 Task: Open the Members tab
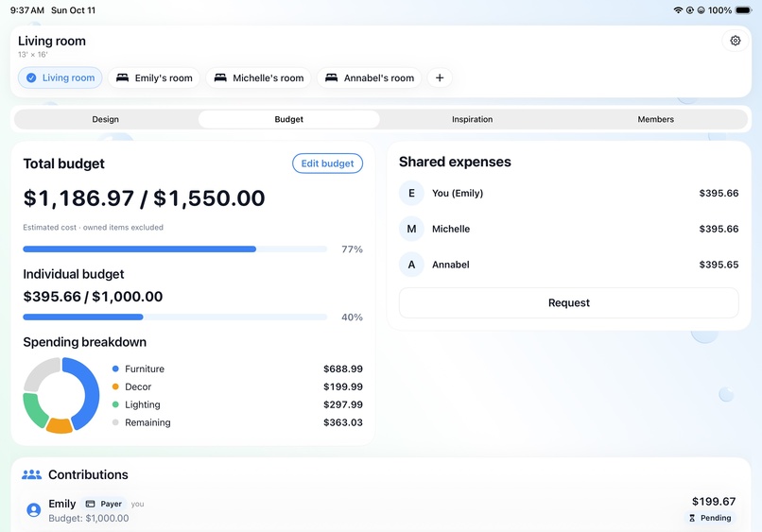[655, 119]
